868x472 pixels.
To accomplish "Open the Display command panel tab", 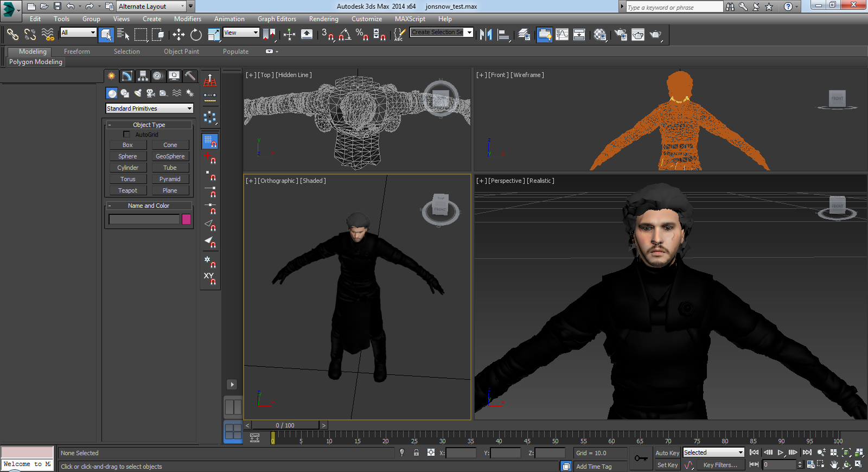I will (174, 76).
